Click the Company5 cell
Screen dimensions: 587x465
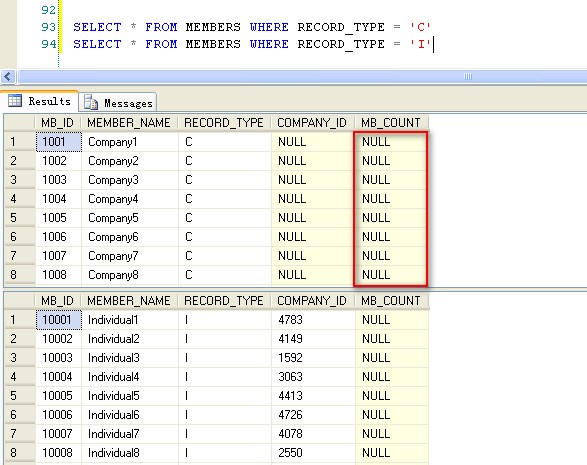(130, 218)
